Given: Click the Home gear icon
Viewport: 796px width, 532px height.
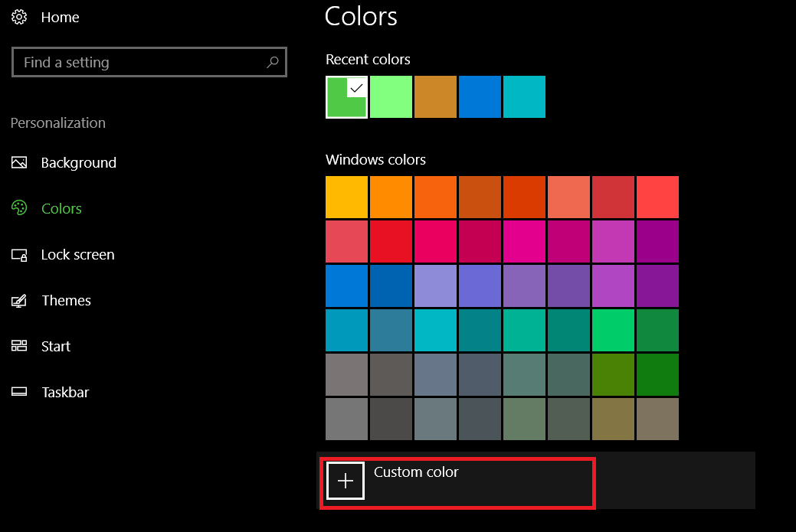Looking at the screenshot, I should coord(20,17).
